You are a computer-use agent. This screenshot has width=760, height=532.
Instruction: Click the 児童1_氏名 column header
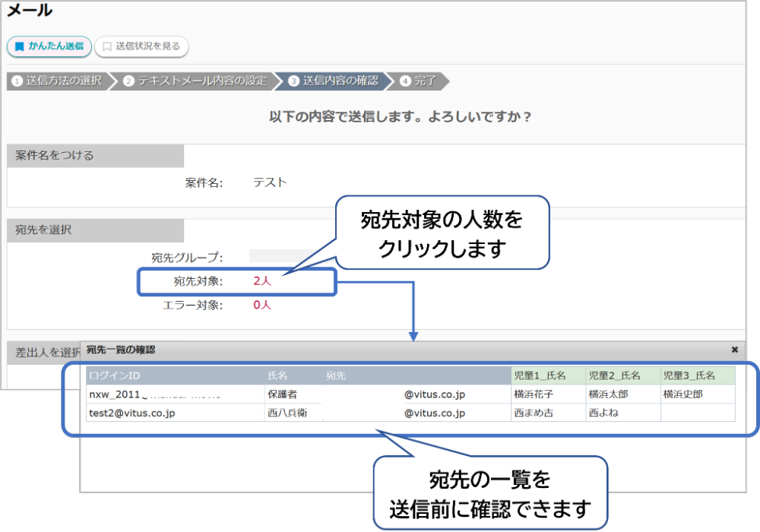[540, 375]
